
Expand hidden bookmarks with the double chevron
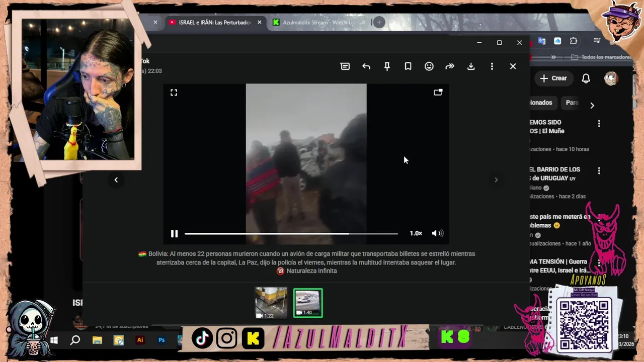pyautogui.click(x=553, y=57)
